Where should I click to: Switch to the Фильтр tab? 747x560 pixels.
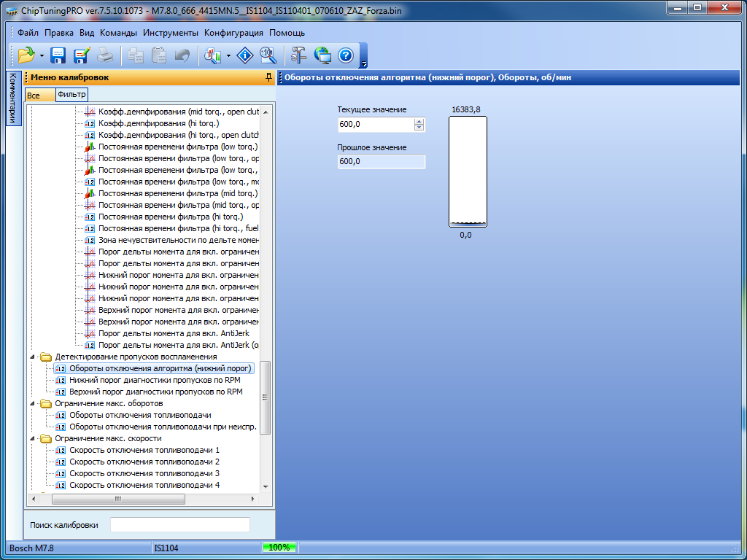71,94
